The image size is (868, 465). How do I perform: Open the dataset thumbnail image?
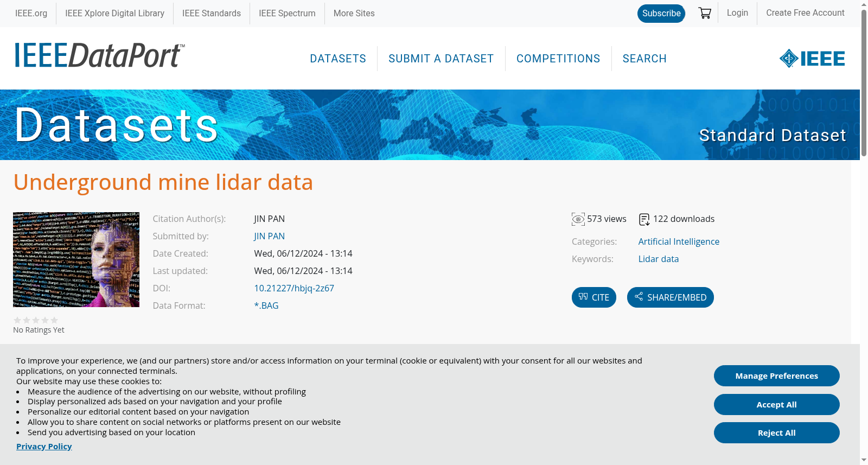76,259
